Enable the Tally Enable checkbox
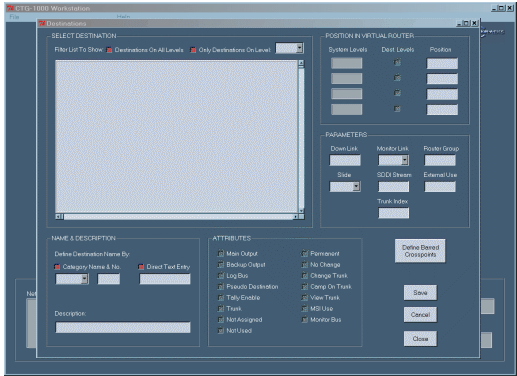 pos(220,297)
